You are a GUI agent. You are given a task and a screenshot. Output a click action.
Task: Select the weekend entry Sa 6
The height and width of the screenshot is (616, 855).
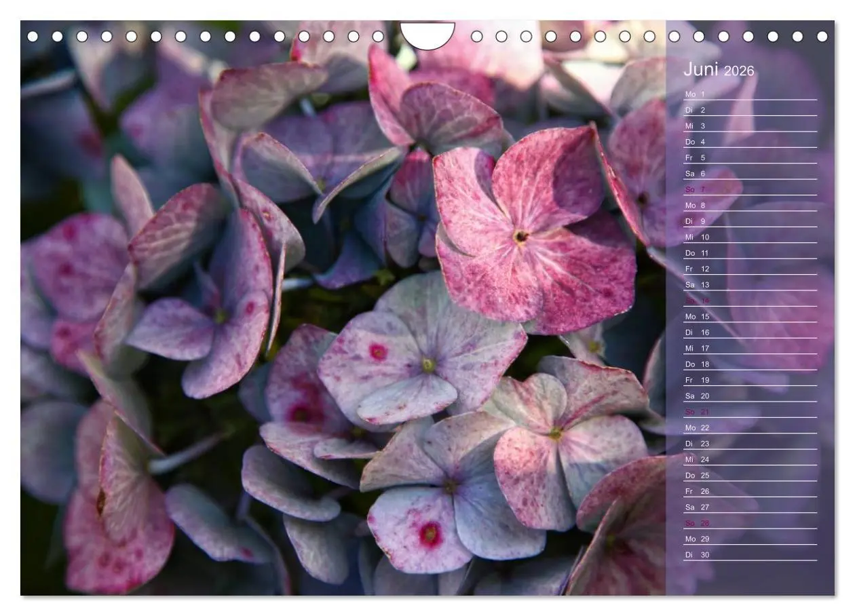click(693, 173)
